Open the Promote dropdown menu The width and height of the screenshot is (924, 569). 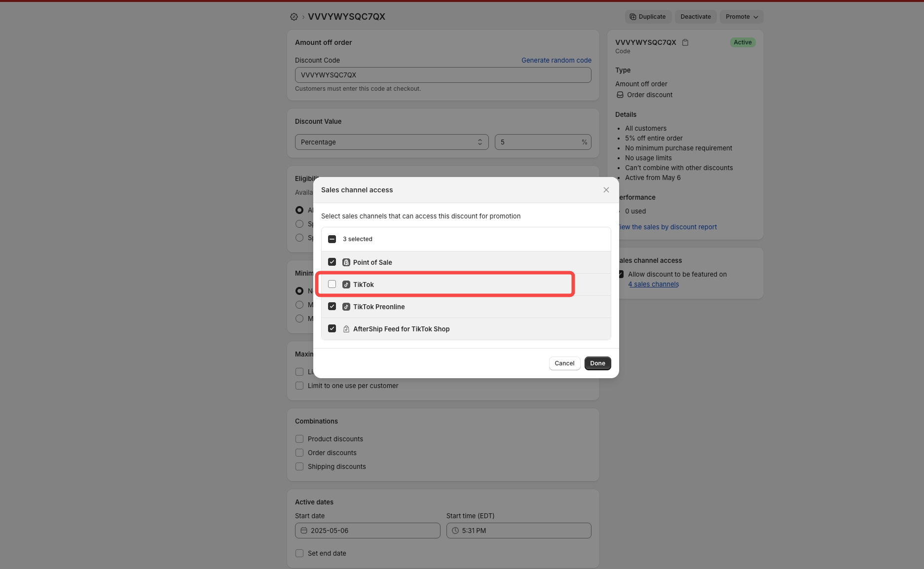pyautogui.click(x=741, y=17)
